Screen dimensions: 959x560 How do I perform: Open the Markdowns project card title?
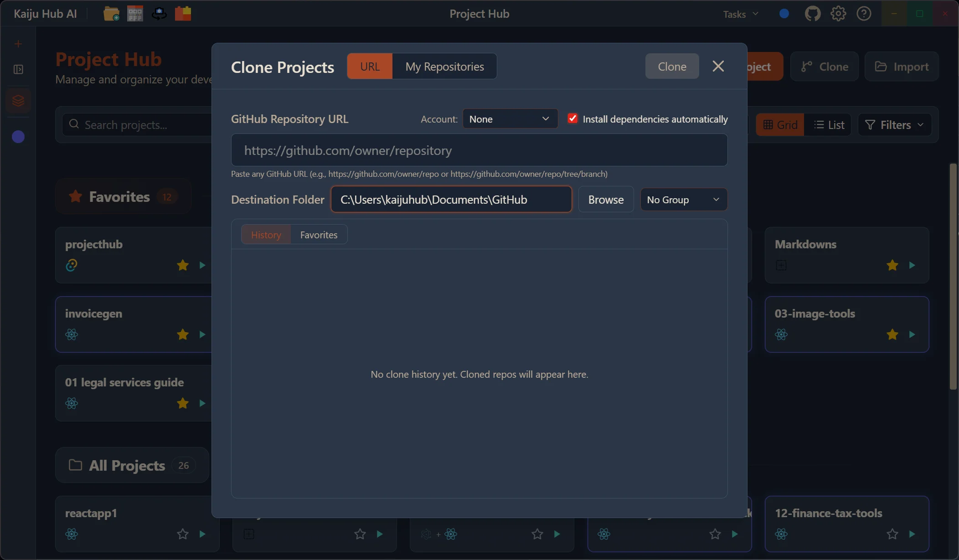click(x=805, y=245)
